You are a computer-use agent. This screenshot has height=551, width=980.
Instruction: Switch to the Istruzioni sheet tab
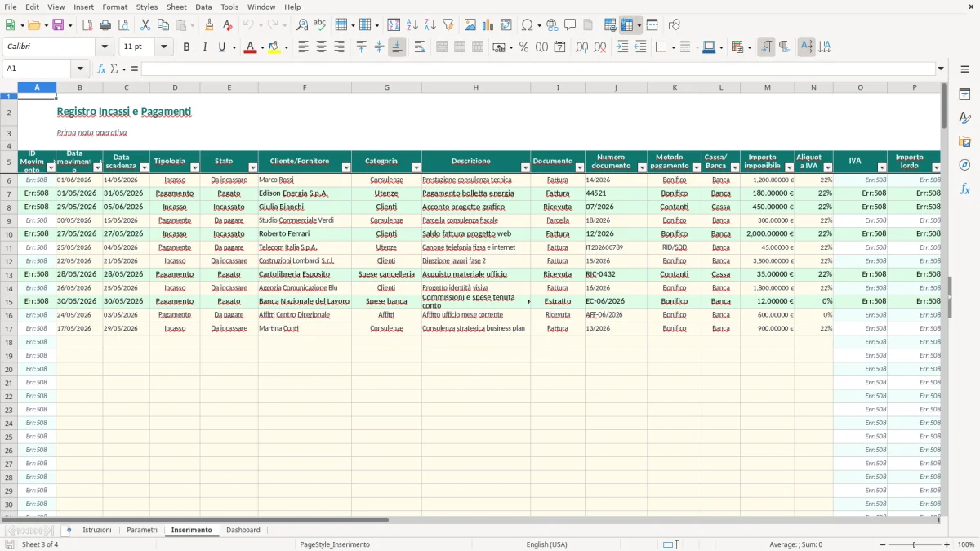[x=97, y=531]
